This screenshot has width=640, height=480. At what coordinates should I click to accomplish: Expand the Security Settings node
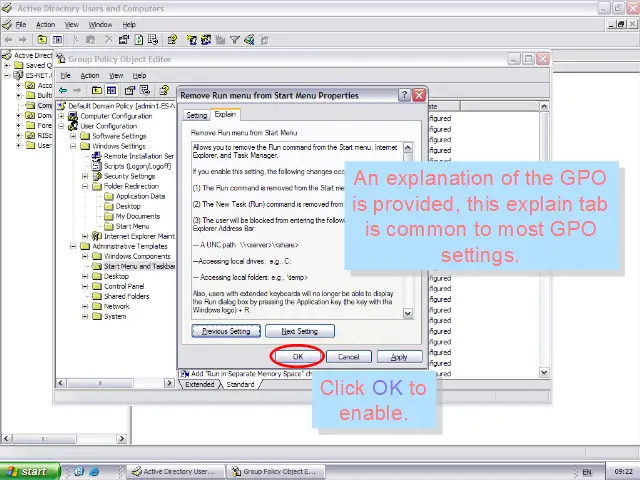[x=85, y=176]
